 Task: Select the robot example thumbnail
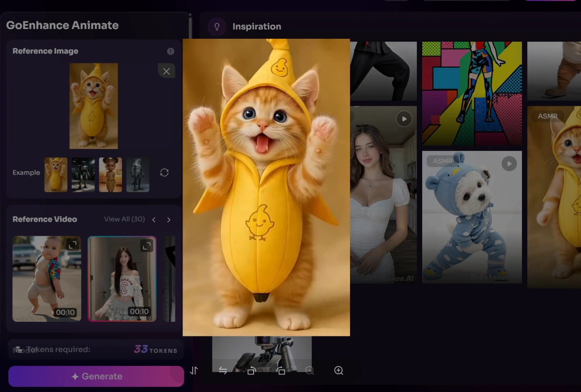(x=83, y=175)
